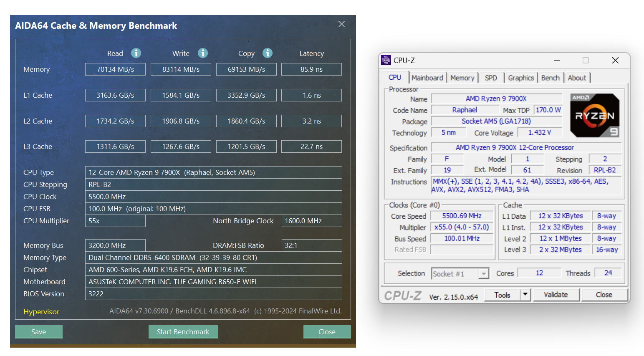Open the Memory tab in CPU-Z
Viewport: 644px width, 356px height.
pyautogui.click(x=462, y=78)
